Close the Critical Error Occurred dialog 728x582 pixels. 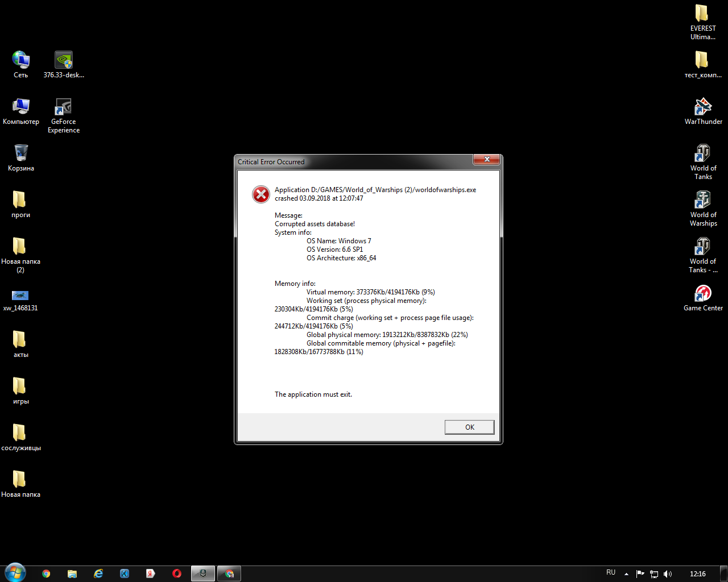coord(487,160)
